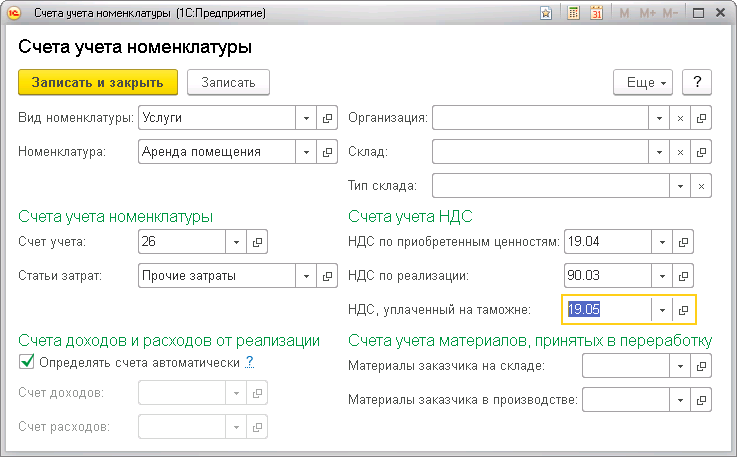Expand НДС по реализации dropdown
737x457 pixels.
click(x=662, y=276)
